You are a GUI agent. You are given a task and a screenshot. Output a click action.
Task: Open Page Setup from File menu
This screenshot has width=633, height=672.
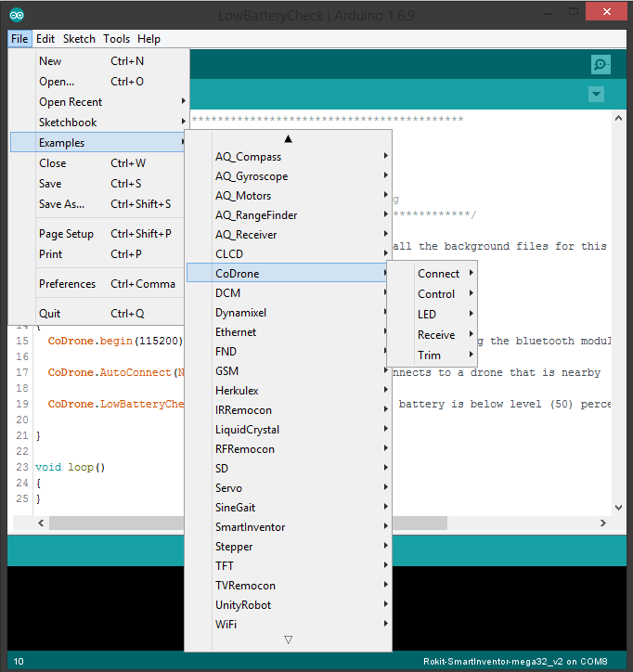97,234
